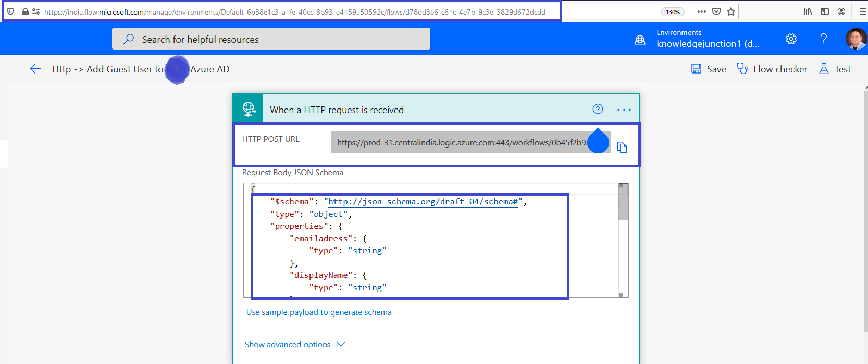Click Use sample payload to generate schema

[319, 312]
